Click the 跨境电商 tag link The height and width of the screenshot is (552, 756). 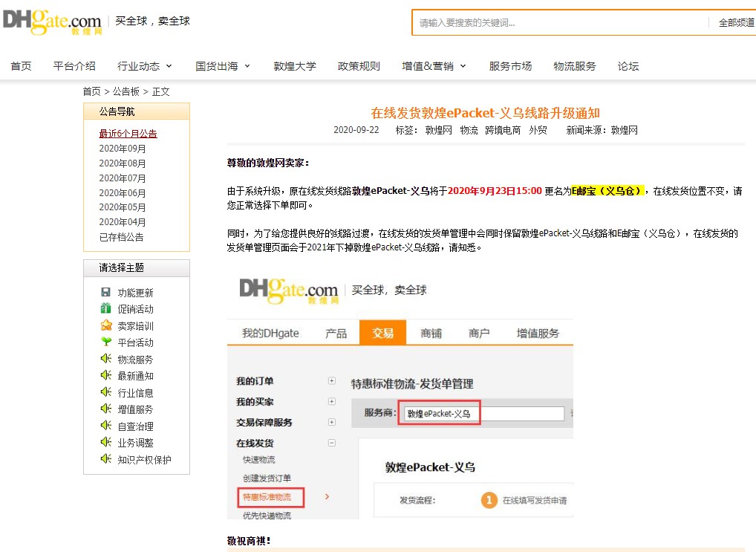(503, 130)
